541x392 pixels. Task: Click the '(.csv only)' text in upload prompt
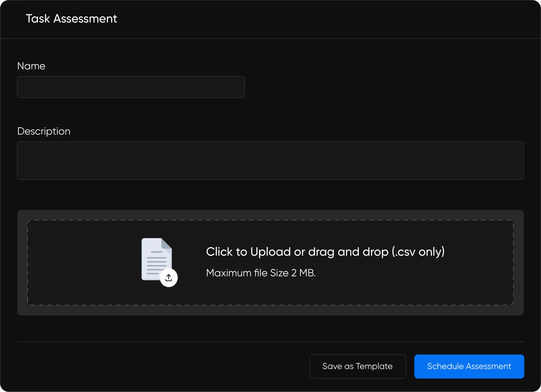coord(418,252)
